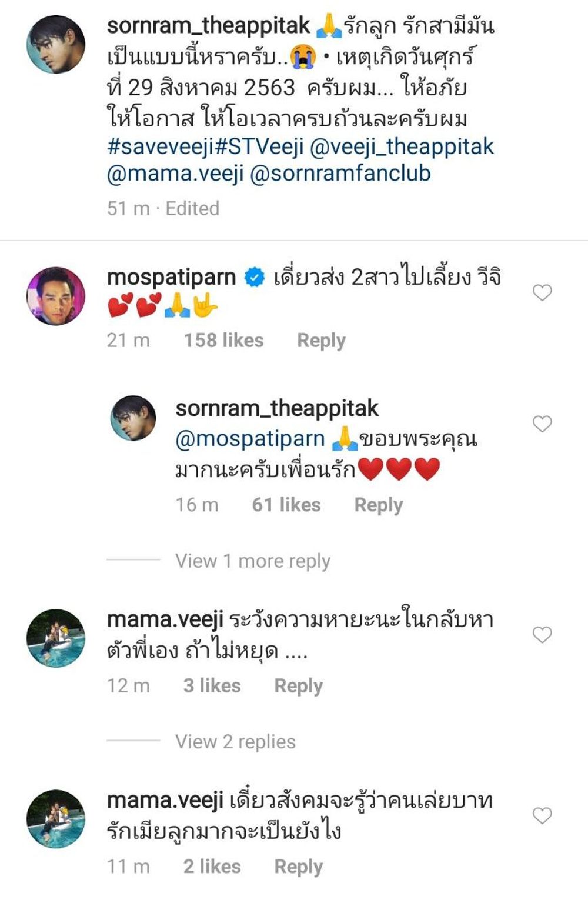Like sornram_theappitak's reply to mospatiparn
This screenshot has height=903, width=588.
click(x=542, y=424)
